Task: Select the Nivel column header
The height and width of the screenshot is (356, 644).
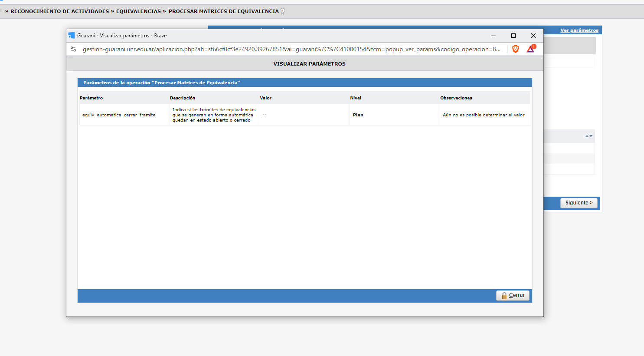Action: 356,98
